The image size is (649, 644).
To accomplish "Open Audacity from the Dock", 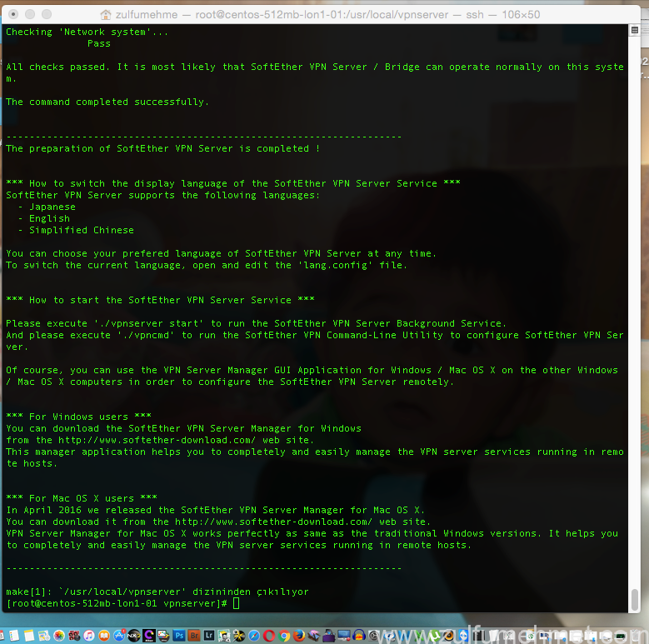I will 359,636.
